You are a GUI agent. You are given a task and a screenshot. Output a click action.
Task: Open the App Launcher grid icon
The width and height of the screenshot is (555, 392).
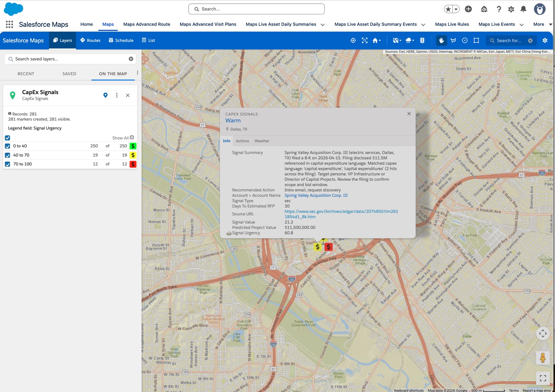click(9, 24)
